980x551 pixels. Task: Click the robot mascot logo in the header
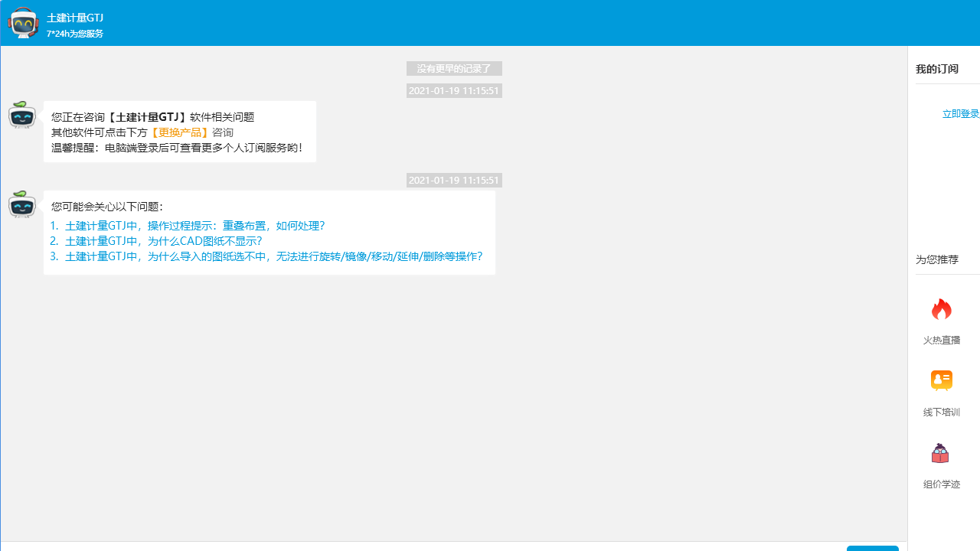[x=23, y=23]
